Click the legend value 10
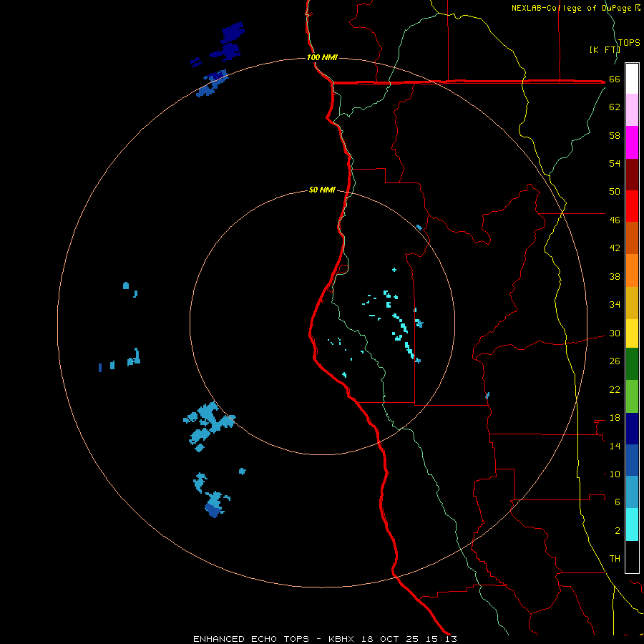This screenshot has height=644, width=644. coord(615,474)
